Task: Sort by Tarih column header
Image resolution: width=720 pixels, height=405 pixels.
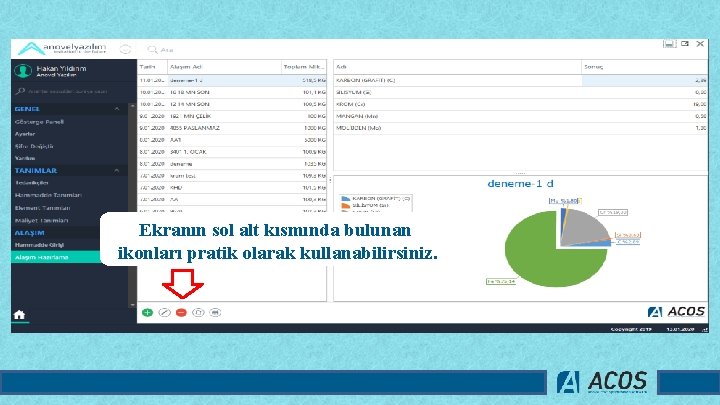Action: [x=152, y=67]
